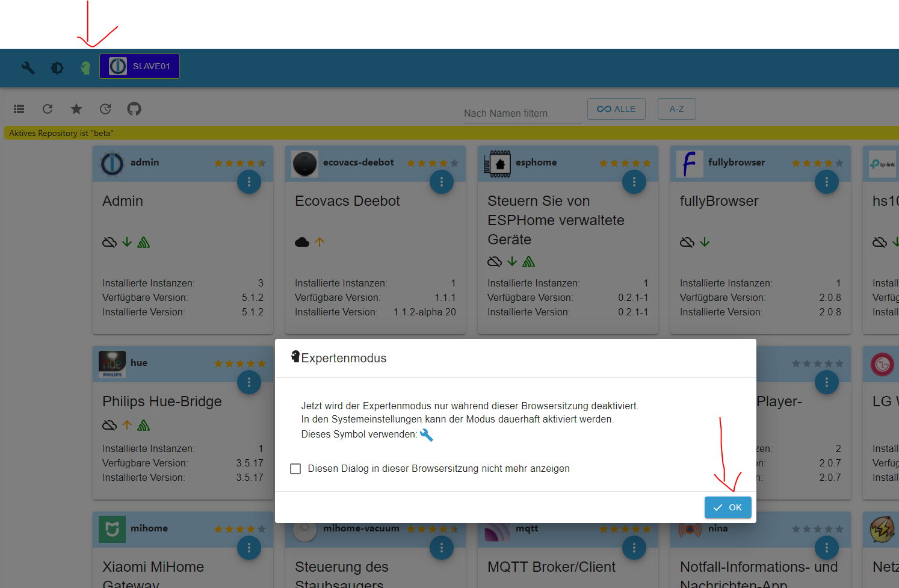Click the Philips hue adapter logo
The image size is (899, 588).
[x=112, y=364]
